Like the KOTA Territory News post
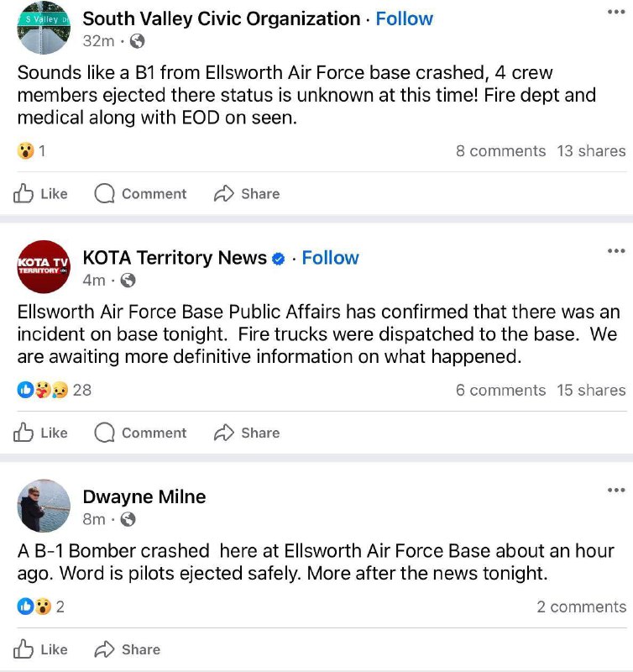Screen dimensions: 633x672 (41, 433)
